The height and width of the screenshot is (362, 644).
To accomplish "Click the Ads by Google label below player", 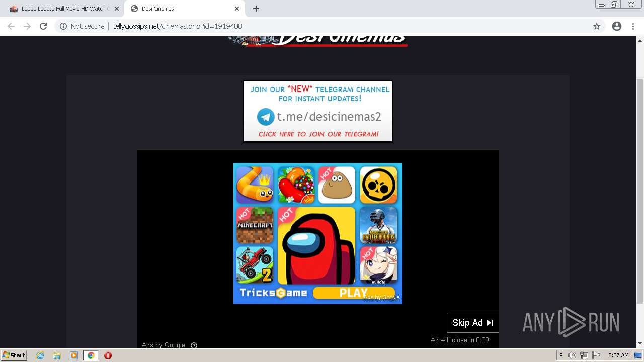I will click(x=164, y=345).
